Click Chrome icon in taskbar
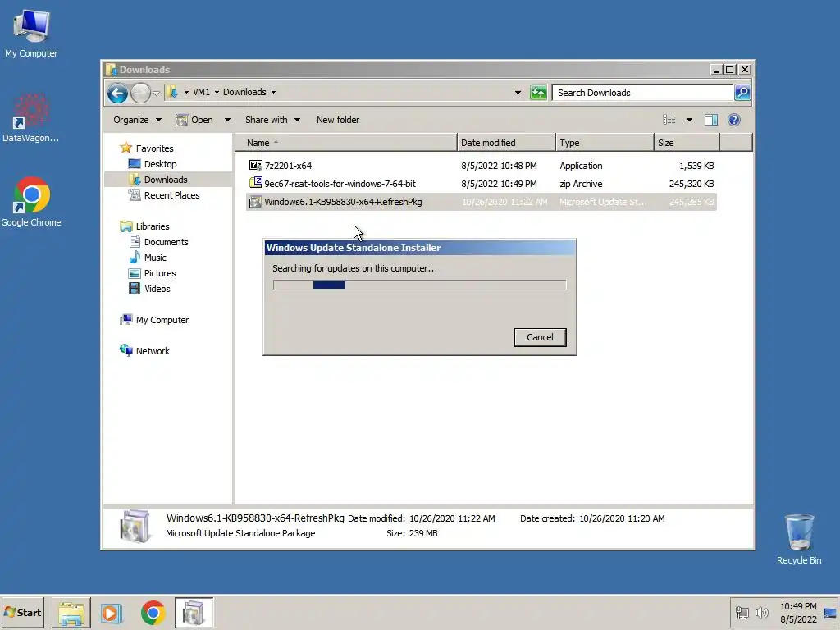The width and height of the screenshot is (840, 630). 153,613
